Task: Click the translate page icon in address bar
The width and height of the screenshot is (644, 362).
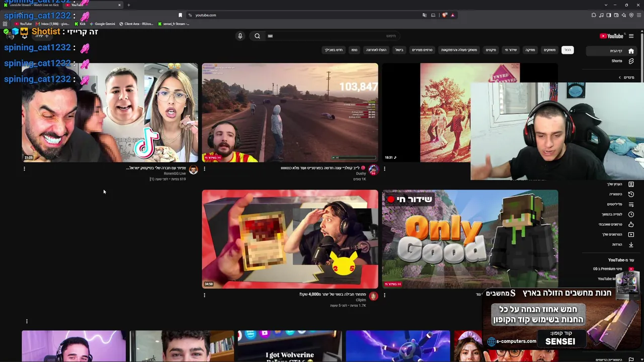Action: click(425, 15)
